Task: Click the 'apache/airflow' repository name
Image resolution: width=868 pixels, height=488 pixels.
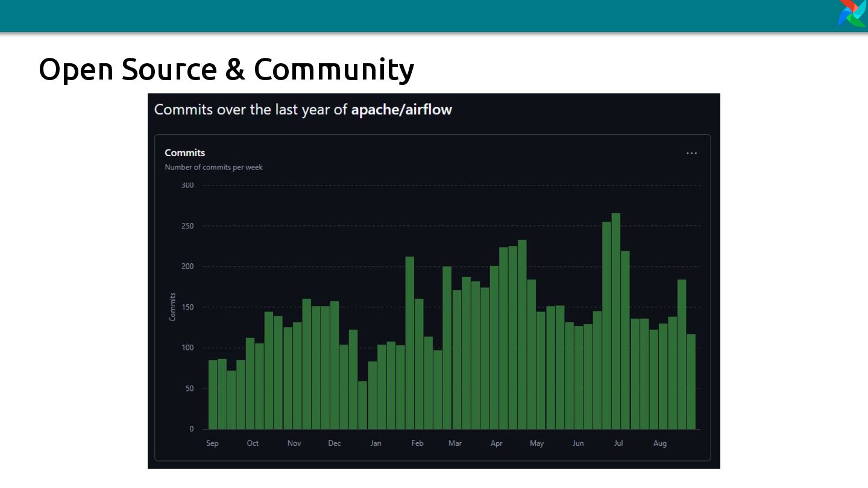Action: click(x=401, y=110)
